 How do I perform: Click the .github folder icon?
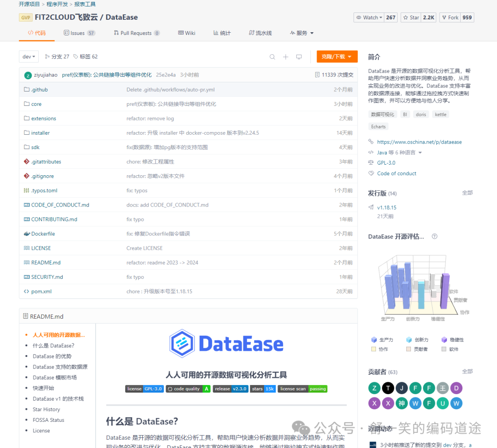tap(27, 90)
